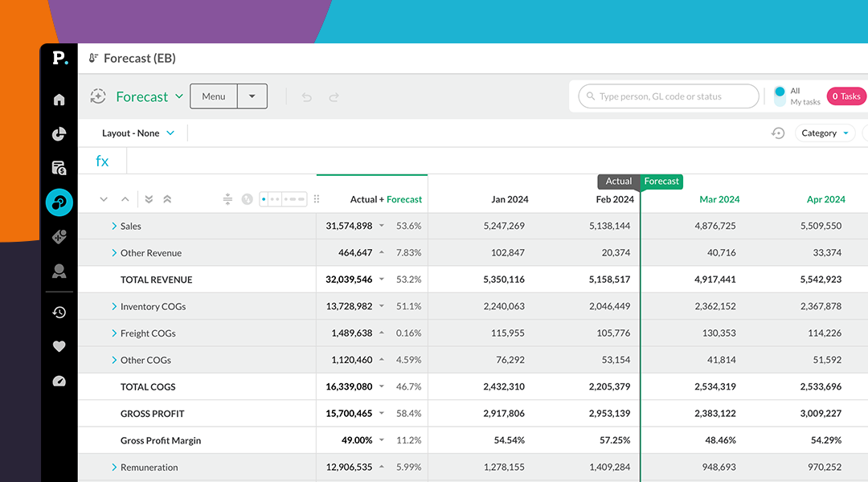Open the heart favourites icon in sidebar
The image size is (868, 482).
click(x=59, y=346)
